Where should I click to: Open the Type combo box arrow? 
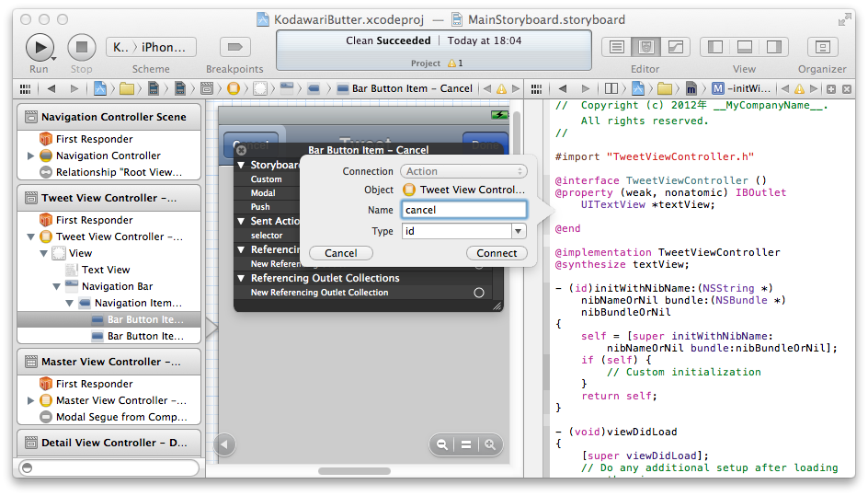519,231
